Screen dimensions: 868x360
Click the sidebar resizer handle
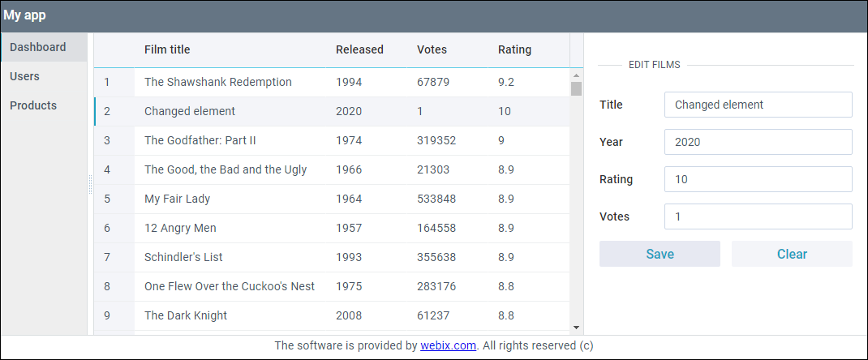click(90, 185)
